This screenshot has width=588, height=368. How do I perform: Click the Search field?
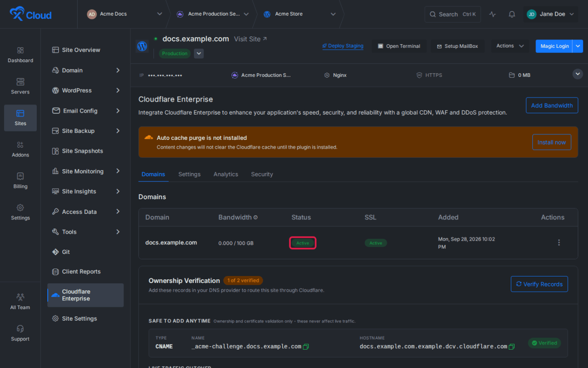[x=453, y=14]
